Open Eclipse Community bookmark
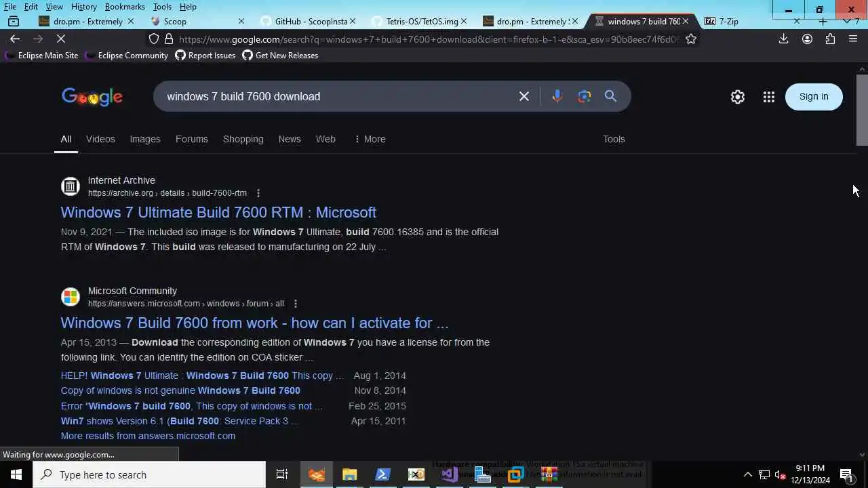This screenshot has width=868, height=488. pyautogui.click(x=127, y=56)
